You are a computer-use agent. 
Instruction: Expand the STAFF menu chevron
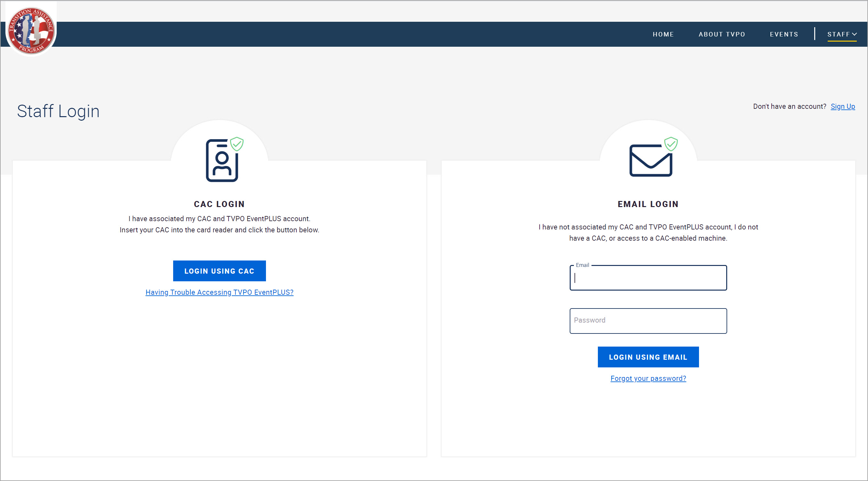(x=855, y=34)
